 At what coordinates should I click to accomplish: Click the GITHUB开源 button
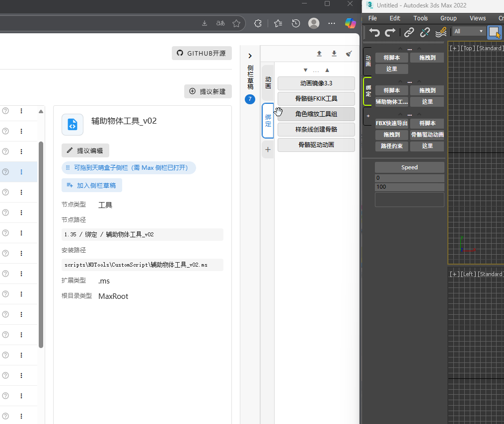tap(202, 53)
